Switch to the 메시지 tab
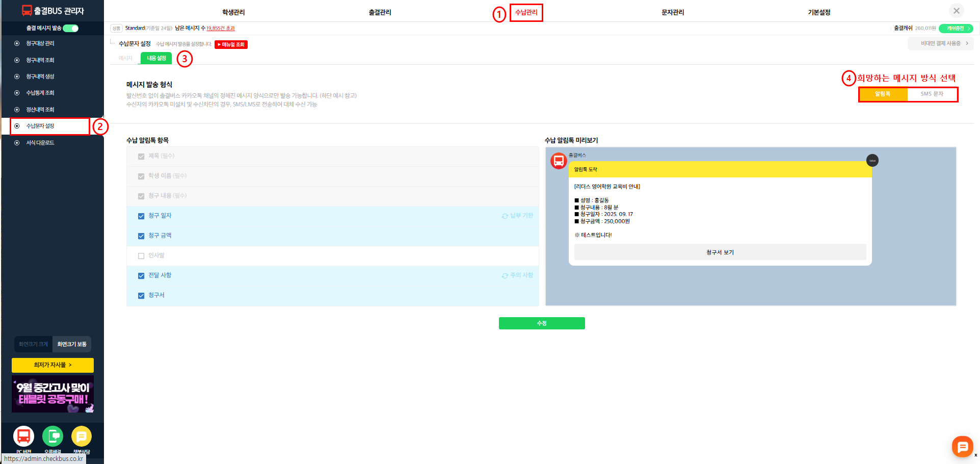The width and height of the screenshot is (980, 464). click(x=125, y=59)
